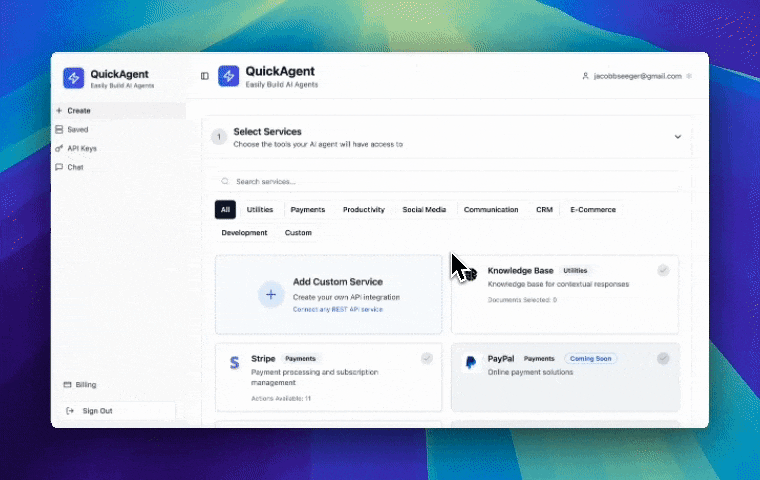Click the user account icon
The width and height of the screenshot is (760, 480).
pyautogui.click(x=585, y=76)
